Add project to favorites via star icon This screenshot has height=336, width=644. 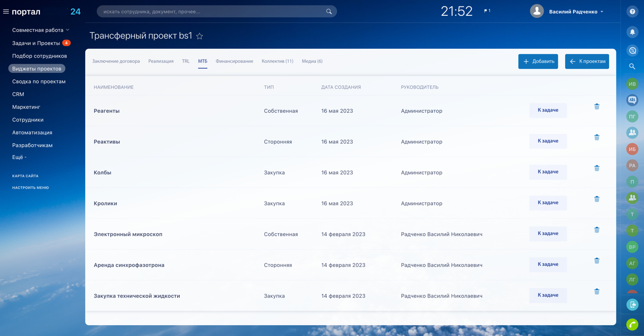(199, 36)
